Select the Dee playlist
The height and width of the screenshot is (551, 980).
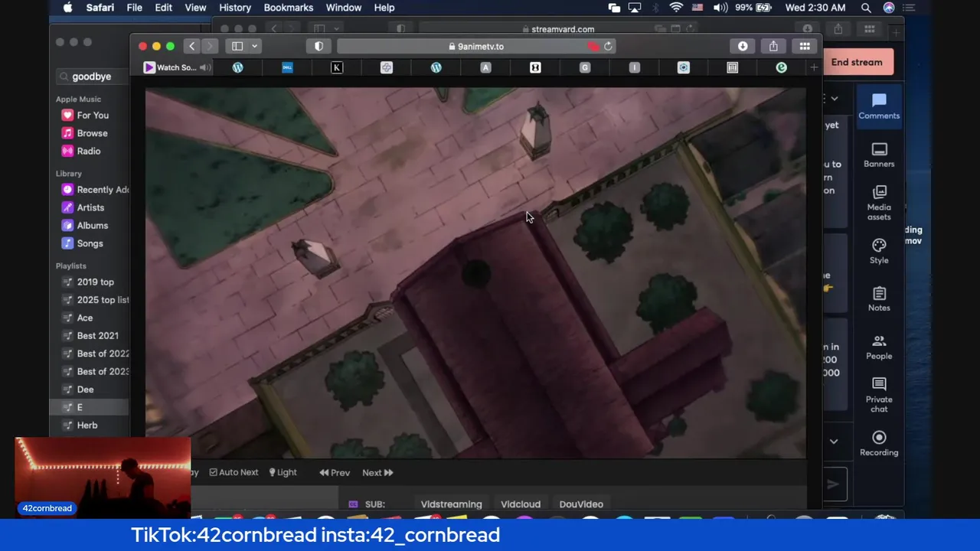tap(78, 390)
